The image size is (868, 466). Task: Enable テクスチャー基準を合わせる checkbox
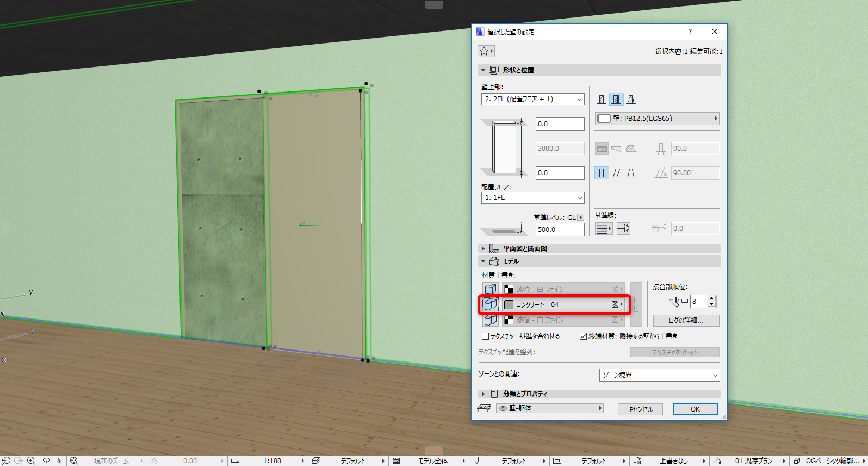tap(485, 336)
